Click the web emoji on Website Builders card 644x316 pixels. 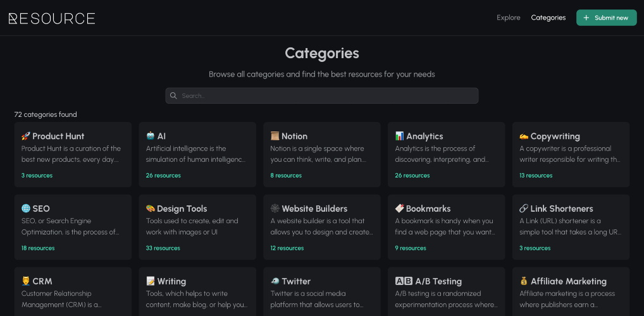(275, 209)
